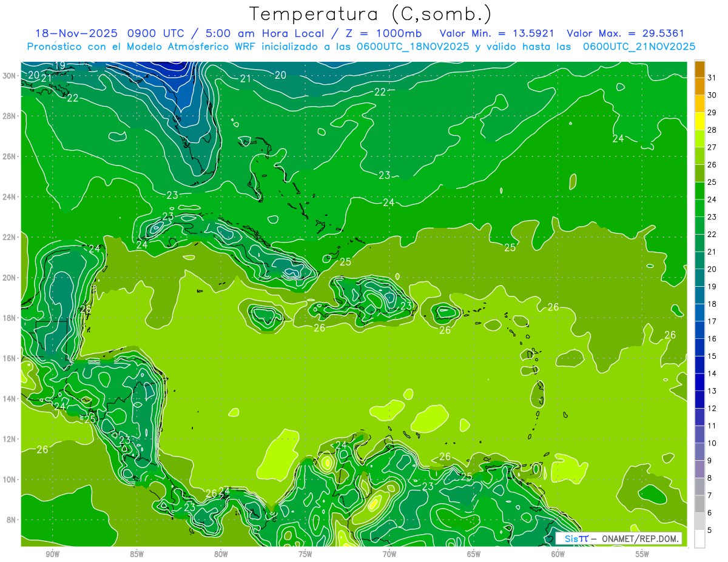Screen dimensions: 728x562
Task: Click the dark blue swatch between 13 and 14
Action: [699, 383]
